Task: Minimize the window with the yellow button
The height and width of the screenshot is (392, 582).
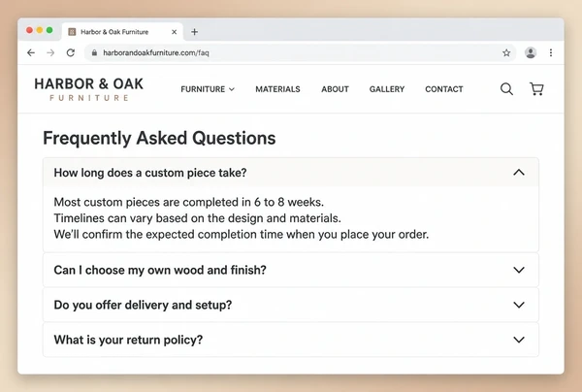Action: click(40, 30)
